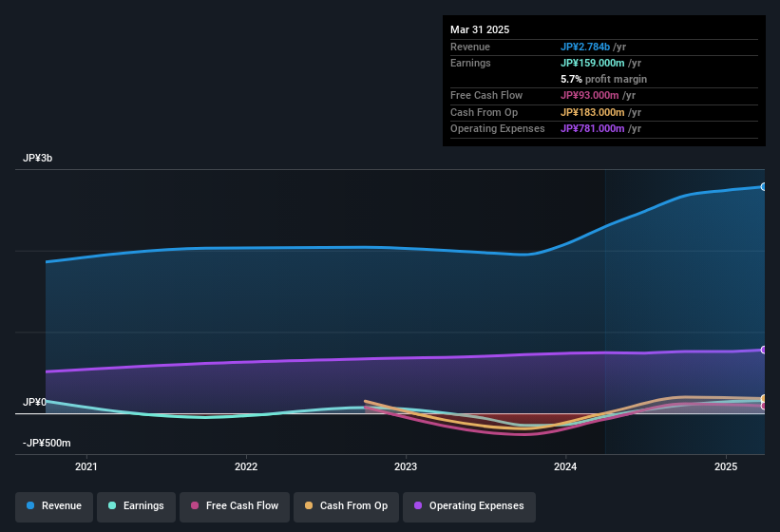780x532 pixels.
Task: Click the Free Cash Flow endpoint marker
Action: coord(764,407)
